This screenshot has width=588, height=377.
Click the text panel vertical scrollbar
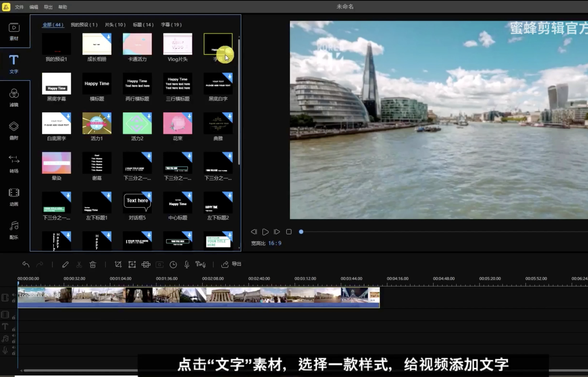pos(239,102)
